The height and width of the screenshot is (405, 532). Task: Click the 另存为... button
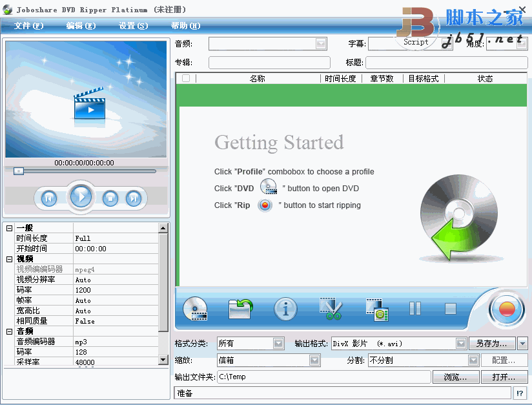(x=491, y=344)
